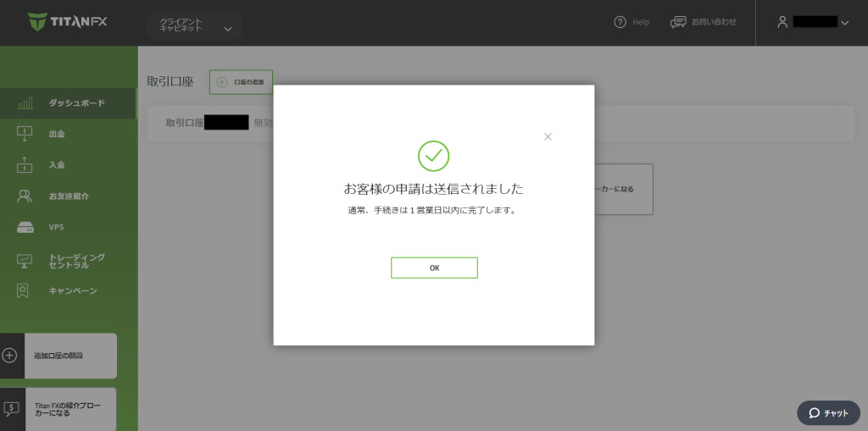Expand the user account dropdown chevron
The height and width of the screenshot is (431, 868).
pos(844,23)
